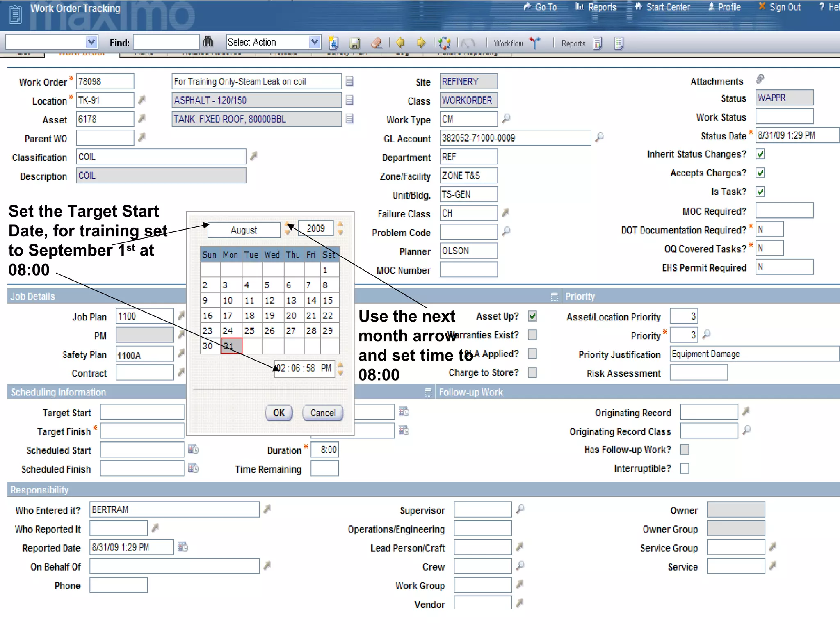Image resolution: width=840 pixels, height=630 pixels.
Task: Open the Profile menu
Action: pos(724,7)
